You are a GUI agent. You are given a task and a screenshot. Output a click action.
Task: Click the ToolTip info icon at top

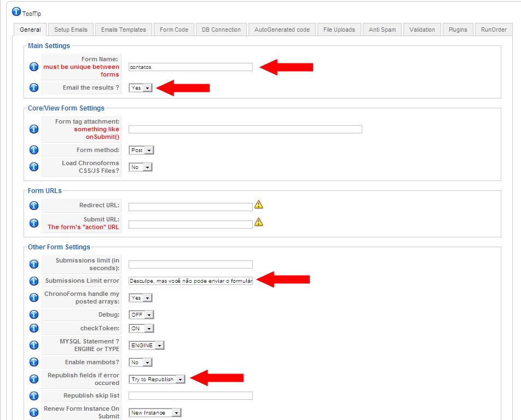click(16, 12)
